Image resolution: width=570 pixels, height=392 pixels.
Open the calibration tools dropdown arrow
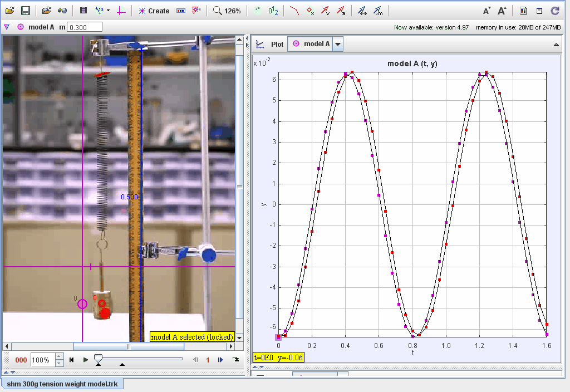tap(109, 11)
